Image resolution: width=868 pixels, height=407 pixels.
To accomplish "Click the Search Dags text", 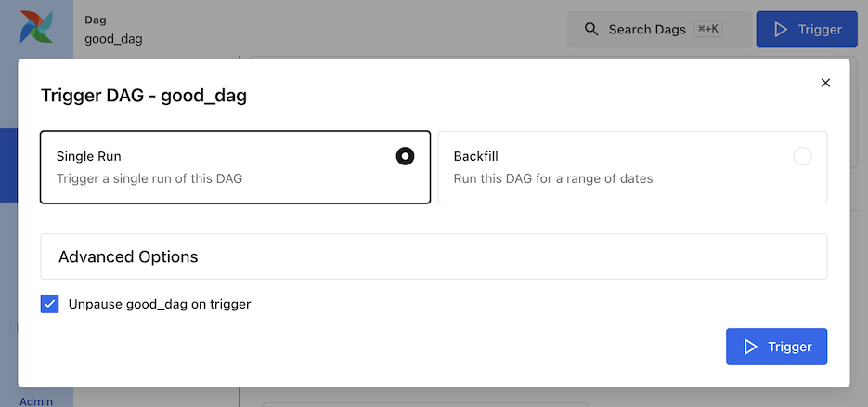I will (647, 30).
